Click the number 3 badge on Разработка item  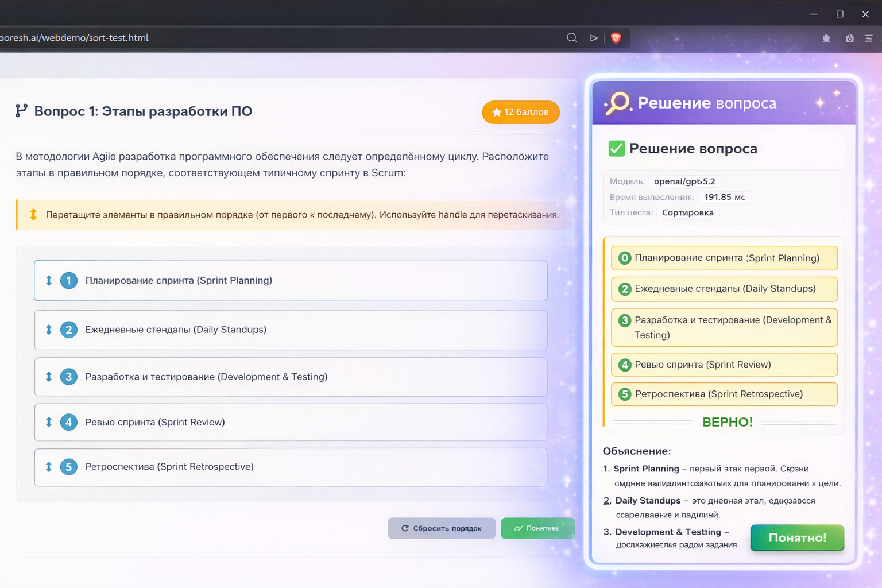tap(69, 377)
